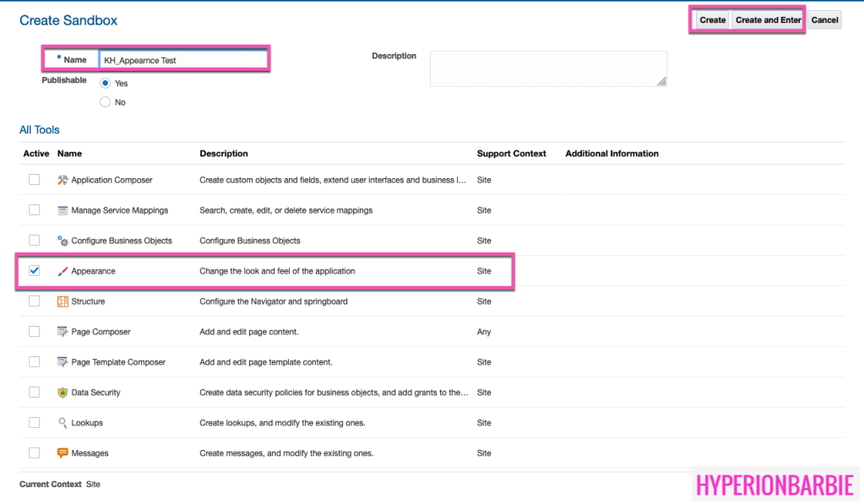Click the Configure Business Objects gear icon
864x504 pixels.
coord(62,241)
